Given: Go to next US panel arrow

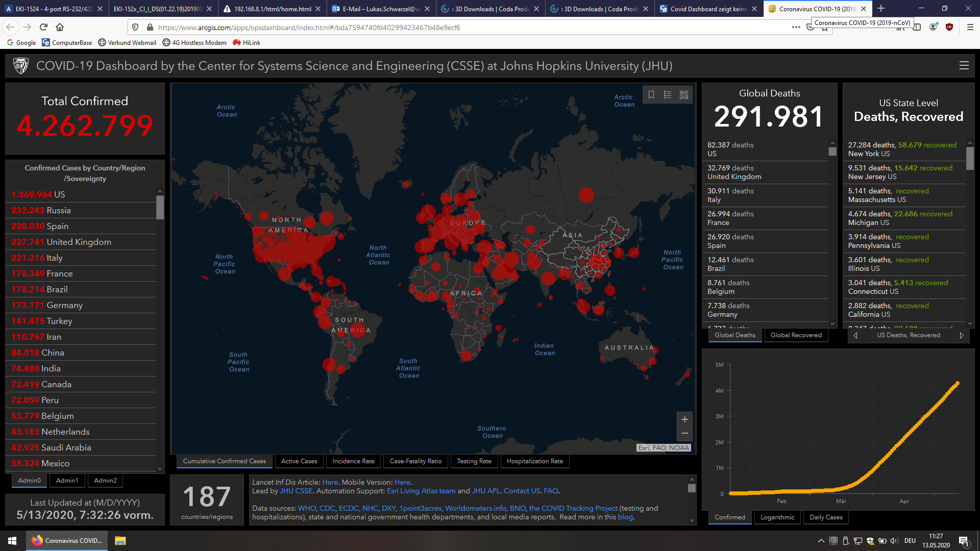Looking at the screenshot, I should [x=962, y=335].
